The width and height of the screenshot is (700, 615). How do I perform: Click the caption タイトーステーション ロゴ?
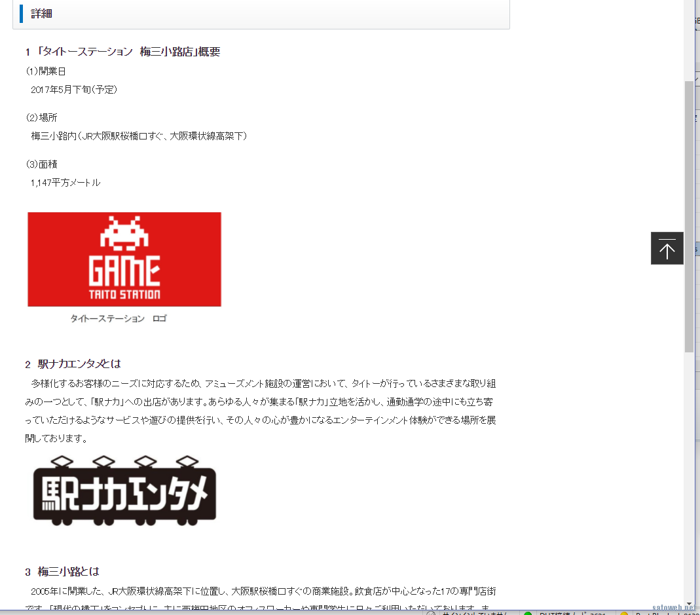click(119, 318)
